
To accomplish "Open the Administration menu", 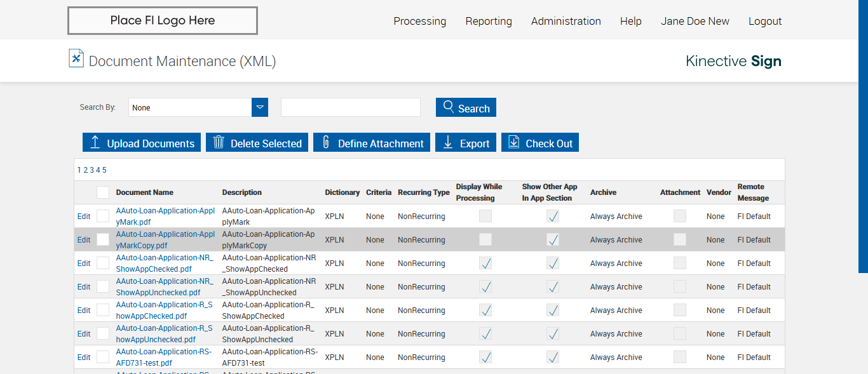I will (x=566, y=21).
